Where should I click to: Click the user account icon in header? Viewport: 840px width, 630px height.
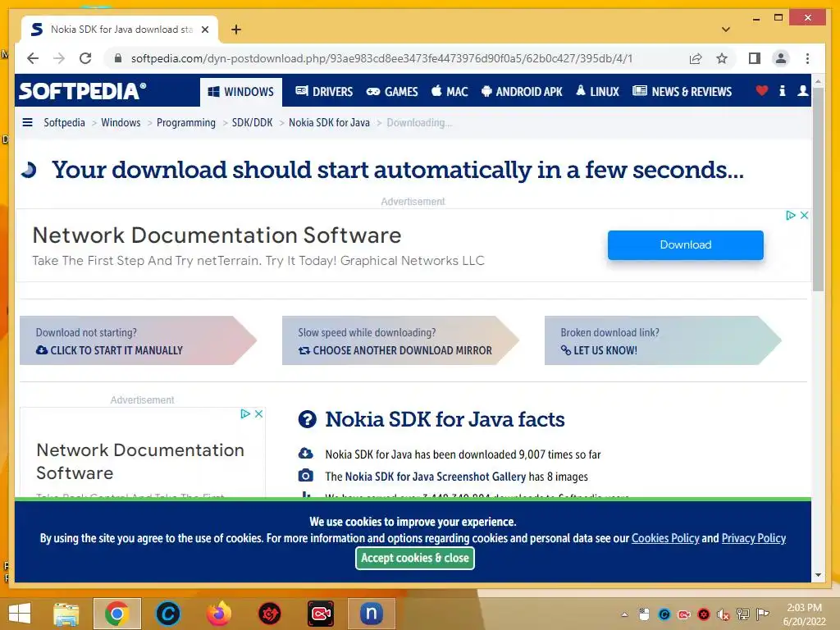point(802,90)
